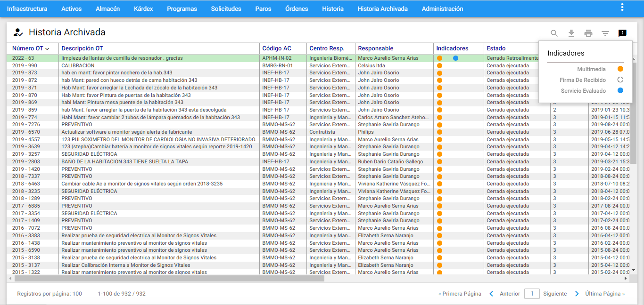Sort by Descripción OT column header
Viewport: 644px width, 305px height.
coord(82,48)
